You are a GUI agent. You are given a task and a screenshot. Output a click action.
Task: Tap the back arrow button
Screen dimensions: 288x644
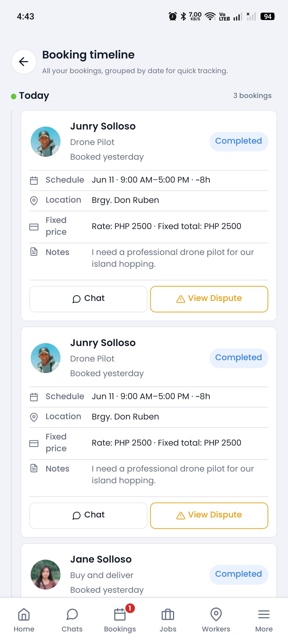(24, 62)
